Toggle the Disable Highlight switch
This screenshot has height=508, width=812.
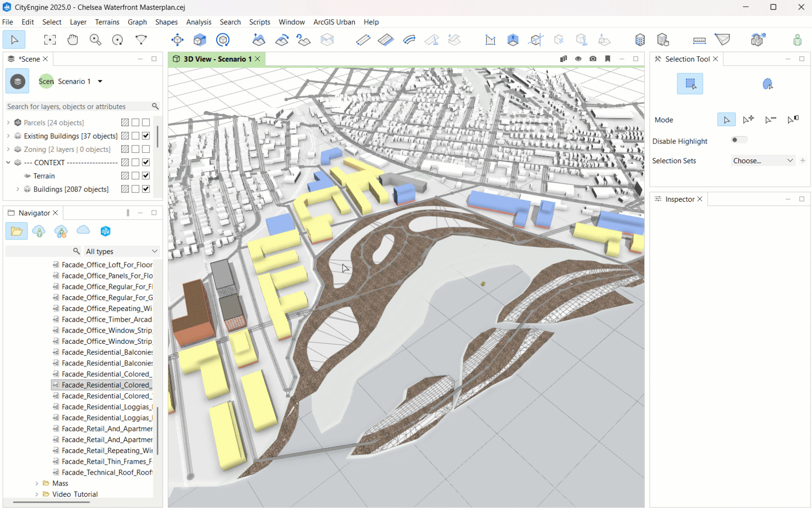pos(738,140)
